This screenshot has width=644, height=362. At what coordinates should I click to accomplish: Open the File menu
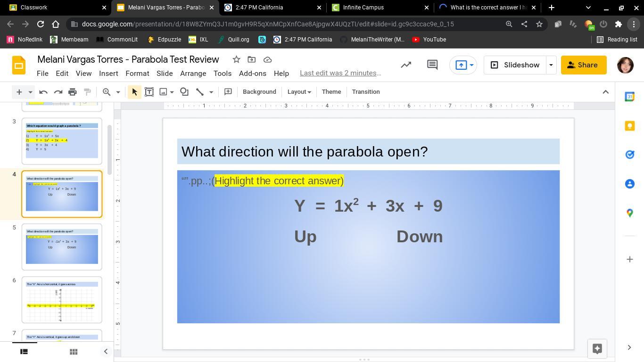click(x=42, y=74)
